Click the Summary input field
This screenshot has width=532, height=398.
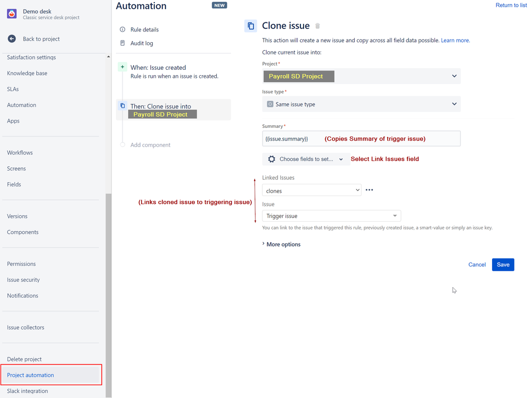click(362, 139)
